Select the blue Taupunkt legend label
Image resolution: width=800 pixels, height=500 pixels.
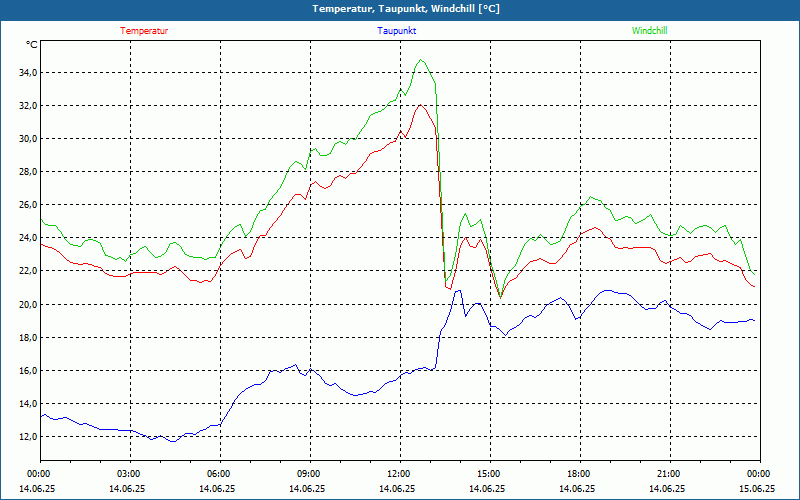(x=397, y=31)
